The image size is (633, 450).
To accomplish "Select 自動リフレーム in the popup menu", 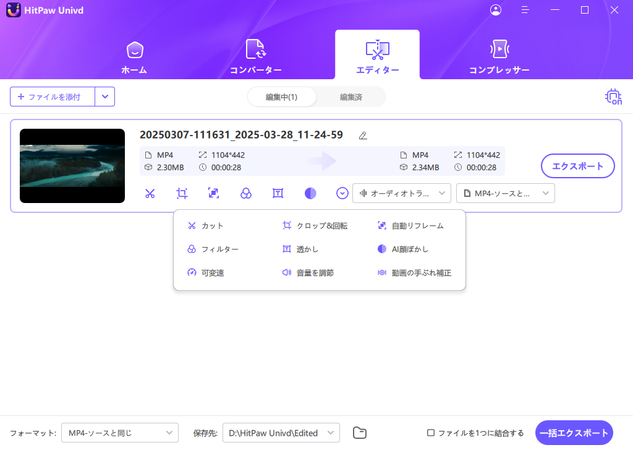I will 410,226.
